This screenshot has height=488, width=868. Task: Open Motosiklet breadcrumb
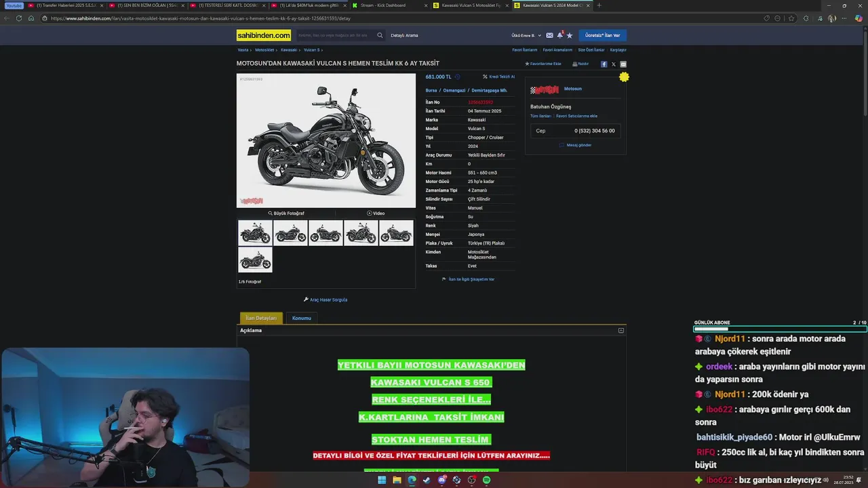tap(264, 50)
